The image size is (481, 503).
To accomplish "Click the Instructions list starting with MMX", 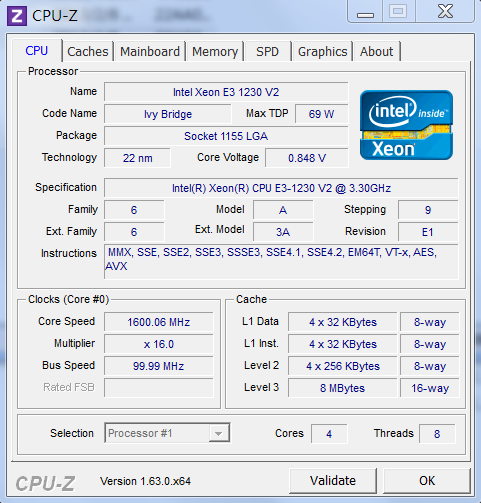I will 281,262.
